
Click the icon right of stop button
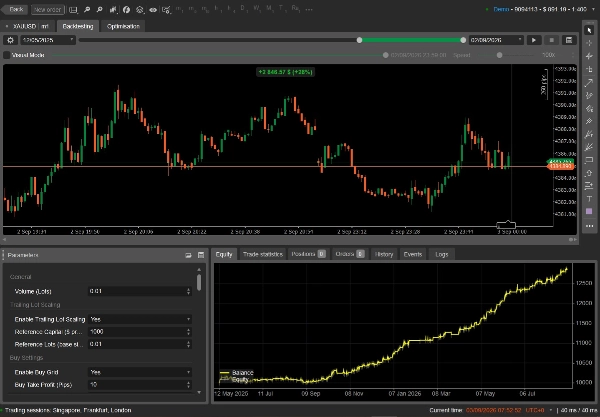[x=569, y=40]
